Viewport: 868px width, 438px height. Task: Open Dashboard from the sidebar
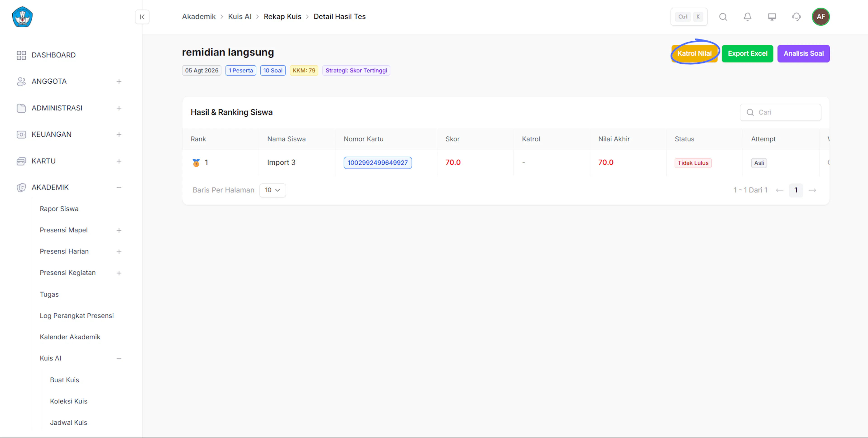54,55
